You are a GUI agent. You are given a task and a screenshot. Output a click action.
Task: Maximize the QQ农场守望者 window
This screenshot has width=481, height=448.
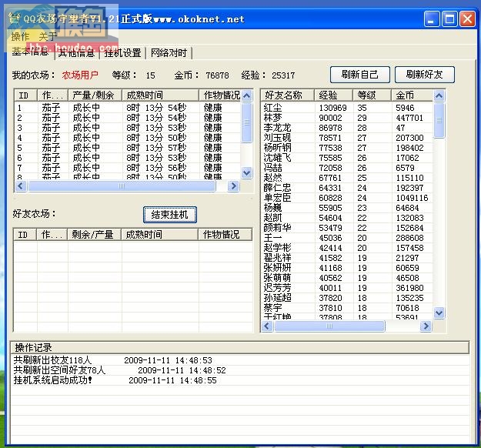coord(449,19)
